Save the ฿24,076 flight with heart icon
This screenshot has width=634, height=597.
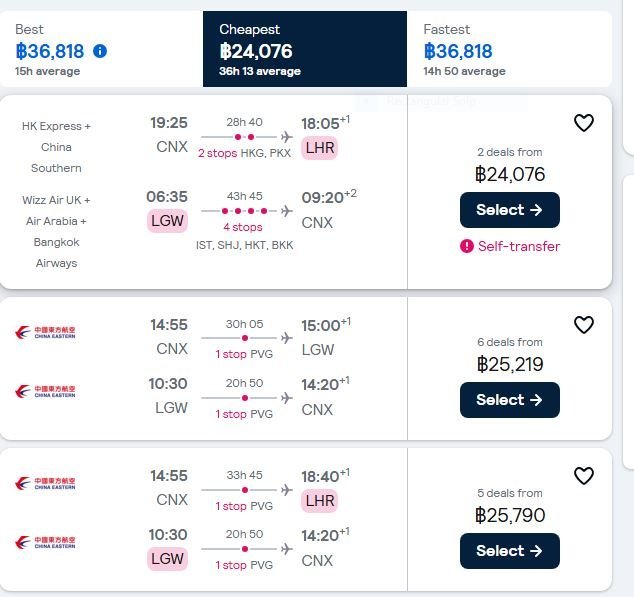click(x=583, y=123)
